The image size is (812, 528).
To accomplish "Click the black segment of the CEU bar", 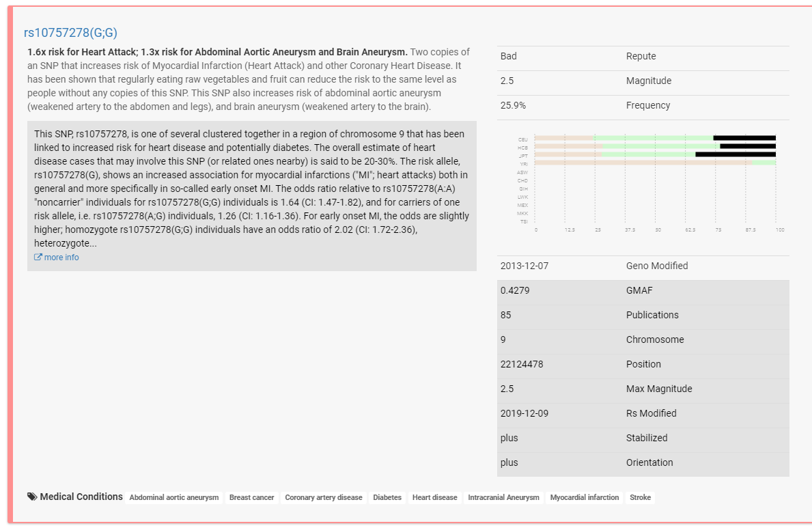I will (x=744, y=138).
